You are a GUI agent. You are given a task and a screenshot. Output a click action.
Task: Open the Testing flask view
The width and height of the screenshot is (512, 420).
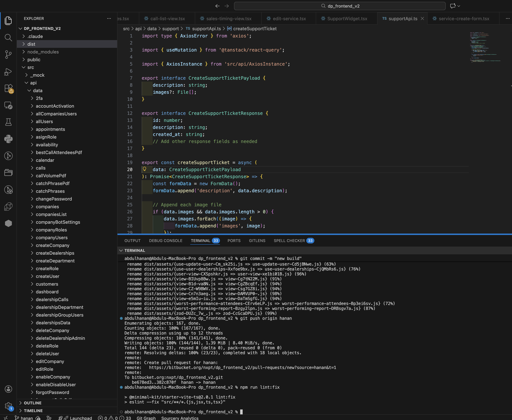(x=8, y=122)
